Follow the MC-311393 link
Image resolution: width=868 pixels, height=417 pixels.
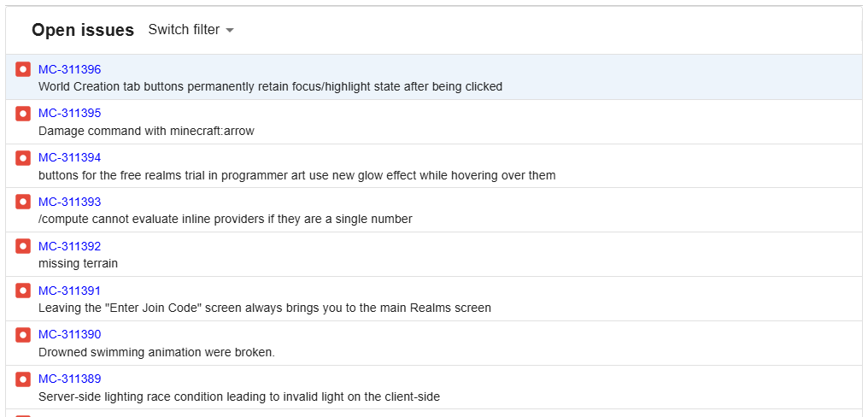click(x=70, y=202)
